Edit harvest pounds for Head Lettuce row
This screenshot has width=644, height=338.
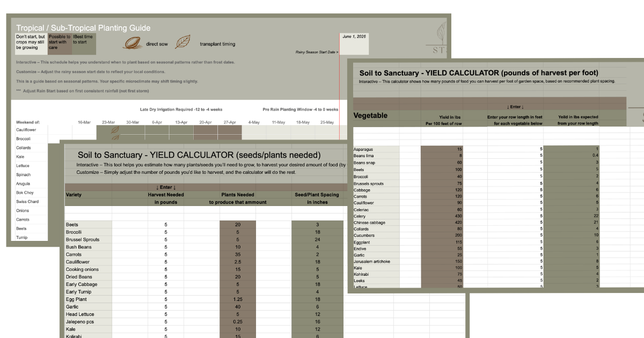[x=166, y=314]
